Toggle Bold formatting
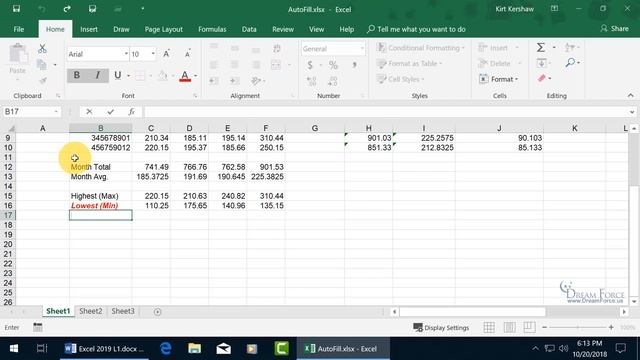 click(x=77, y=76)
